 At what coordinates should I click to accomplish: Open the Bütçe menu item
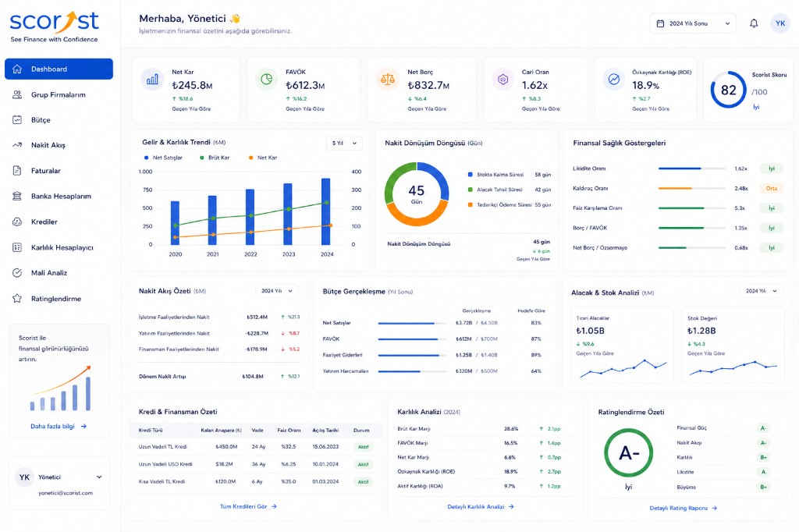pyautogui.click(x=59, y=120)
